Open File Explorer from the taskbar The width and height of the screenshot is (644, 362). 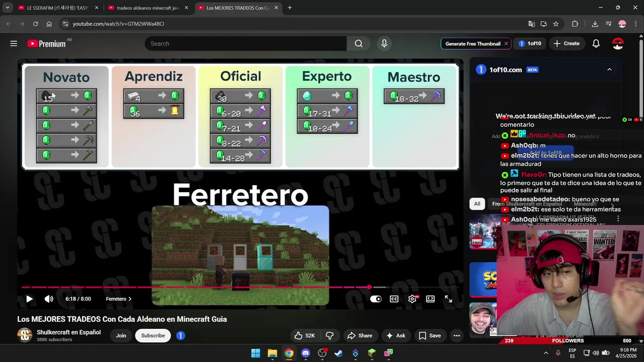(x=272, y=353)
